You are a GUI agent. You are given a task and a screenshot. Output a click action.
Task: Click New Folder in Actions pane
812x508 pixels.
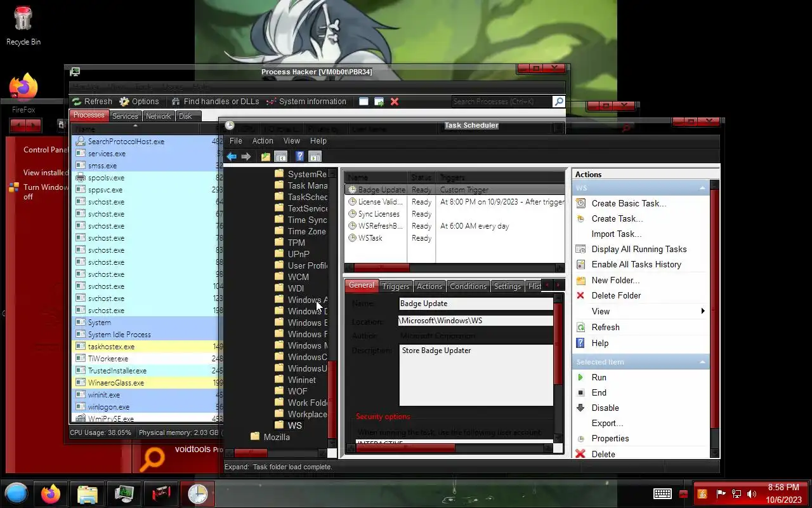point(615,281)
